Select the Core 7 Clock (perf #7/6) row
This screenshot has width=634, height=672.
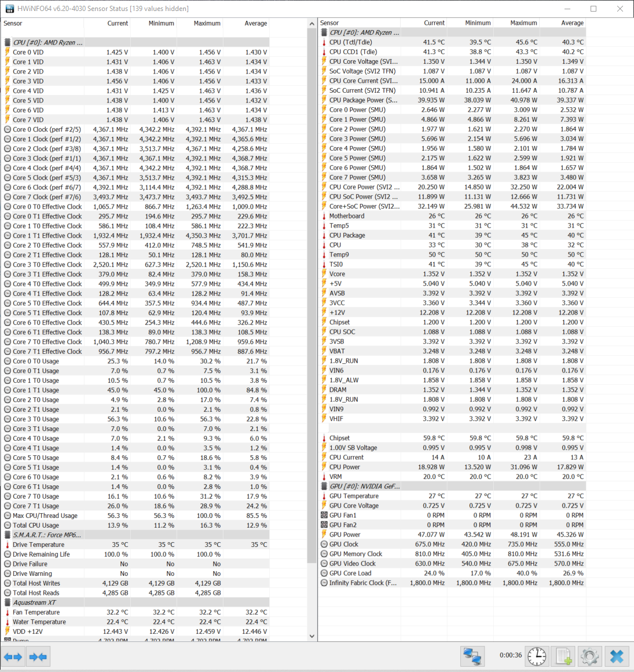coord(135,197)
